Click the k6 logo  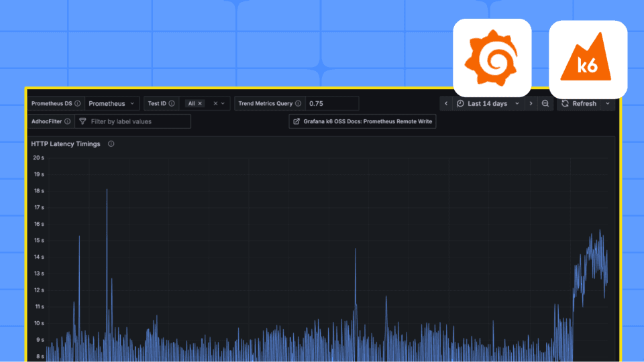tap(588, 60)
